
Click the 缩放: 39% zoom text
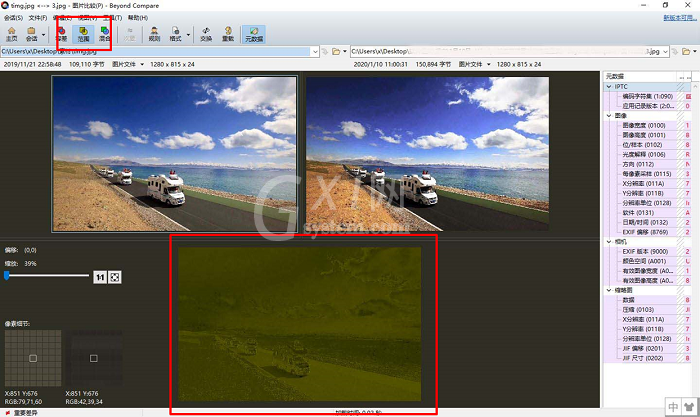pos(21,263)
